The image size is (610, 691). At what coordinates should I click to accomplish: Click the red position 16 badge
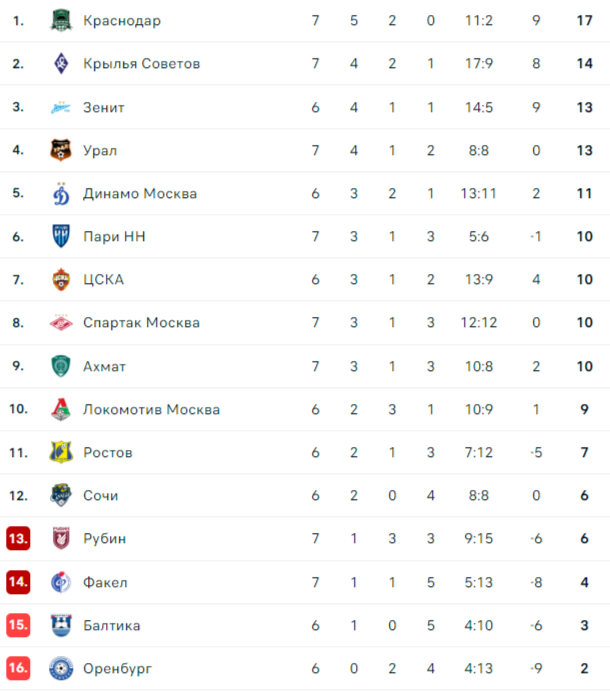18,668
